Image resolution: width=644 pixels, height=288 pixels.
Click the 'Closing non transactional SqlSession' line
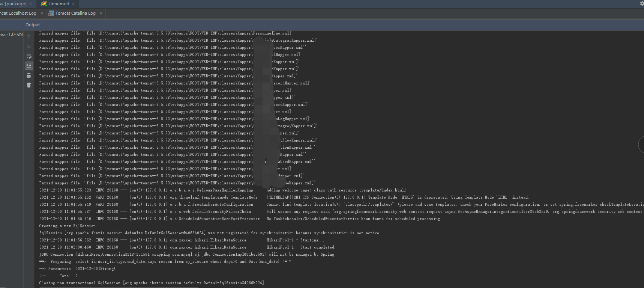pyautogui.click(x=152, y=283)
